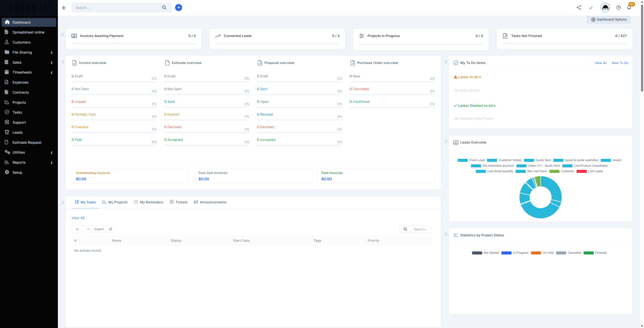This screenshot has width=644, height=328.
Task: Toggle Customer green legend swatch
Action: [554, 171]
